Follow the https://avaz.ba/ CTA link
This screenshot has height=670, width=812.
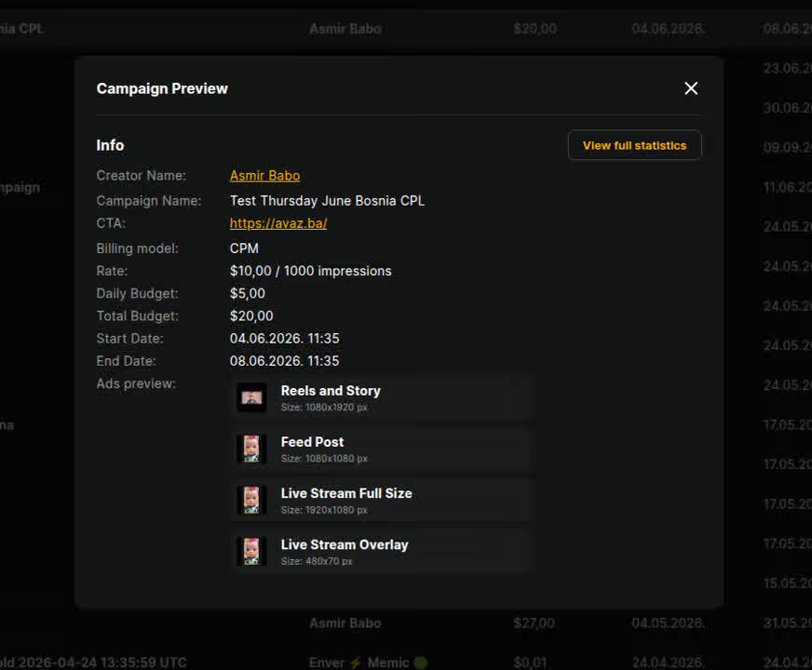tap(278, 223)
